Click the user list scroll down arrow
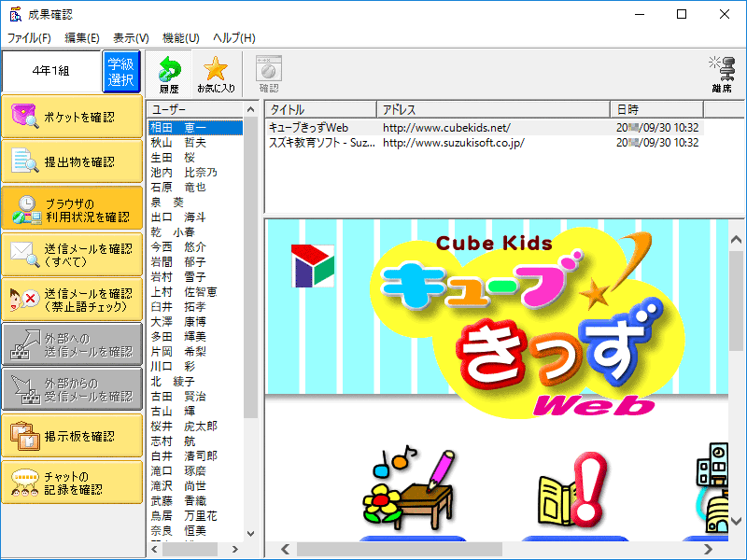 pos(250,534)
